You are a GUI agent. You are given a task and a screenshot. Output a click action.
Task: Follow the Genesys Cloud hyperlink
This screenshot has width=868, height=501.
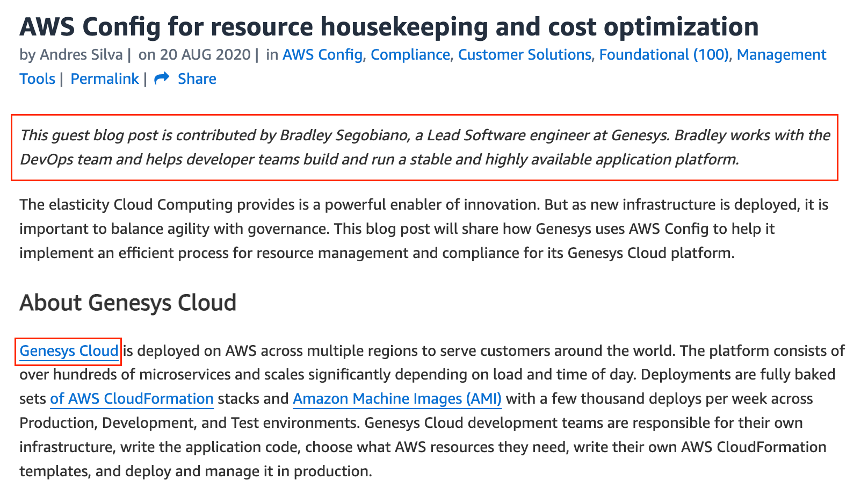[69, 351]
